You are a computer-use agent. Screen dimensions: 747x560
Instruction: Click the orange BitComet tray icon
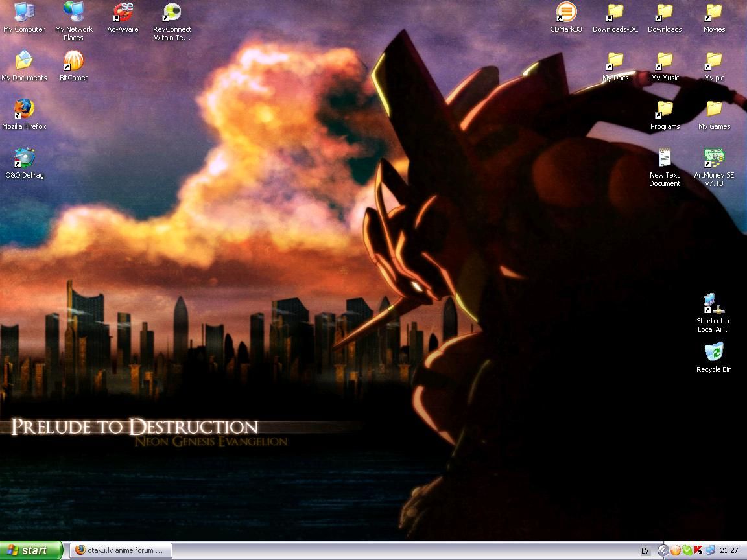click(675, 550)
